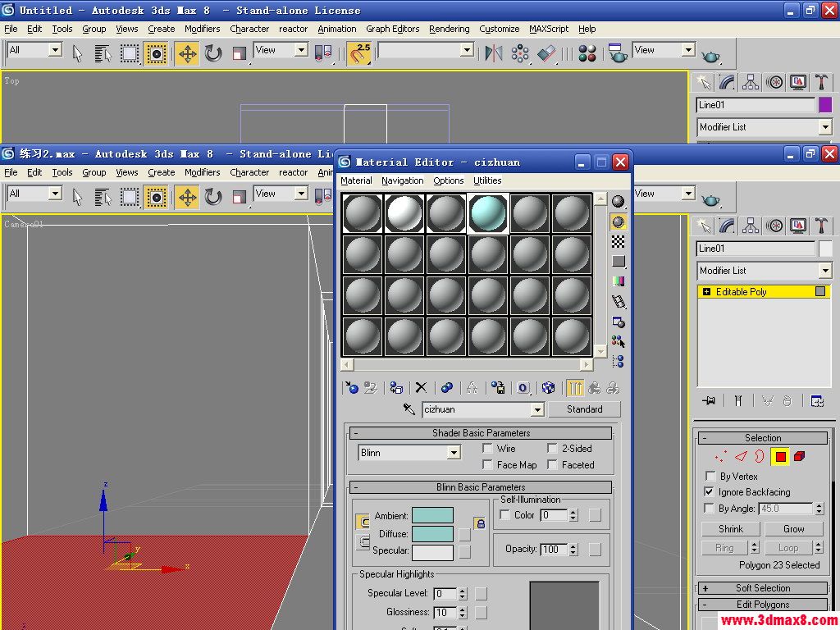The height and width of the screenshot is (630, 840).
Task: Open Utilities menu in Material Editor
Action: [x=487, y=180]
